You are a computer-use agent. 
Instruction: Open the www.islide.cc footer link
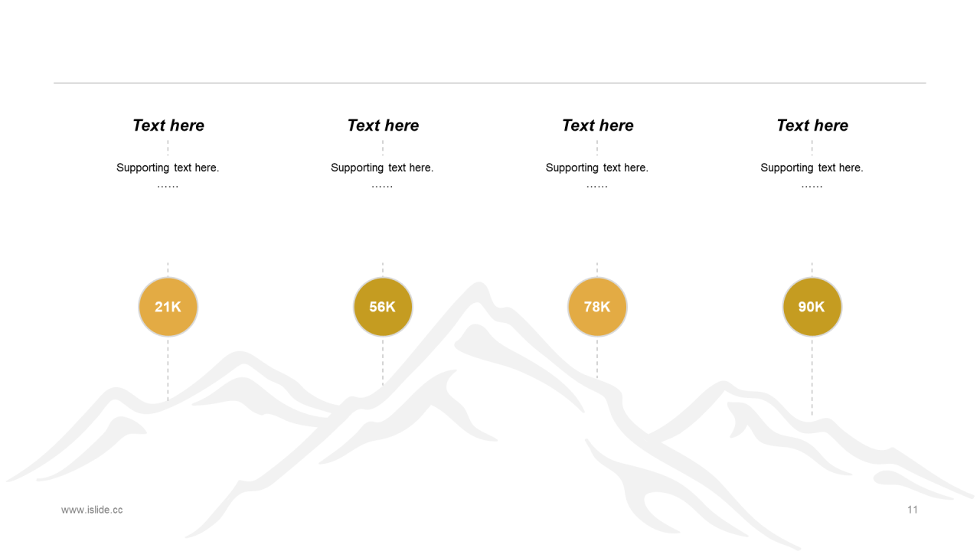[x=92, y=510]
